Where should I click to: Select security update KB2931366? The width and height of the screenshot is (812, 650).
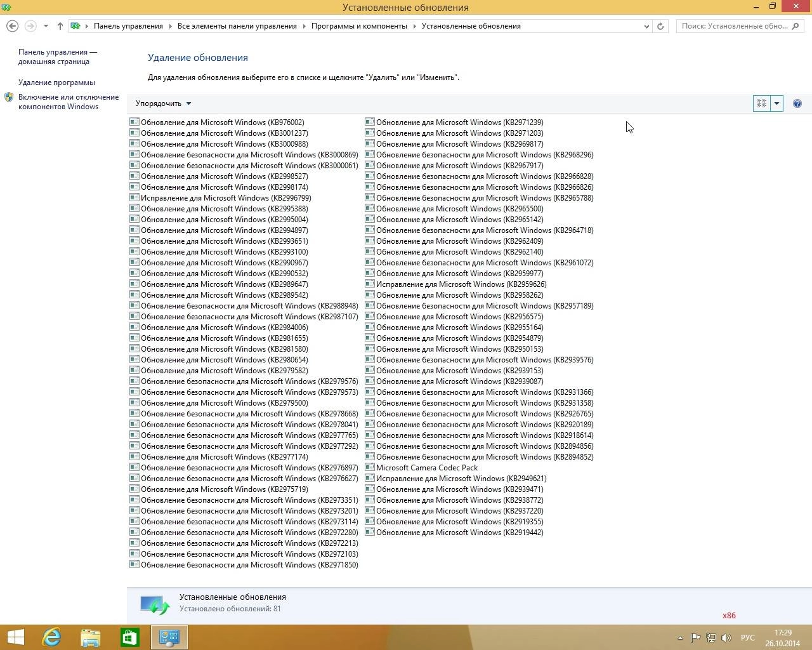pos(479,392)
